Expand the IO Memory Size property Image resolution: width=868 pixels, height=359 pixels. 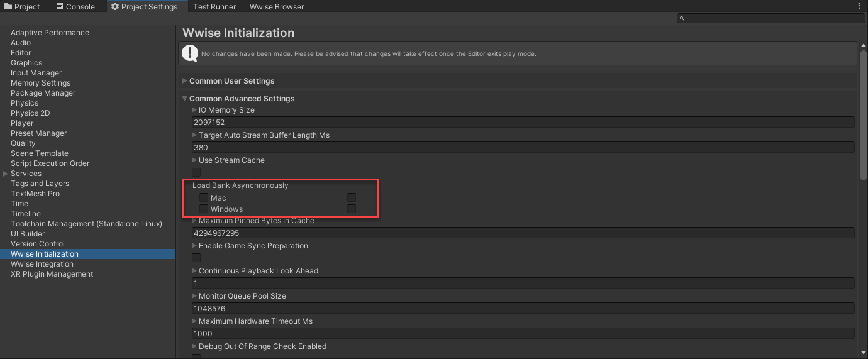pyautogui.click(x=194, y=110)
